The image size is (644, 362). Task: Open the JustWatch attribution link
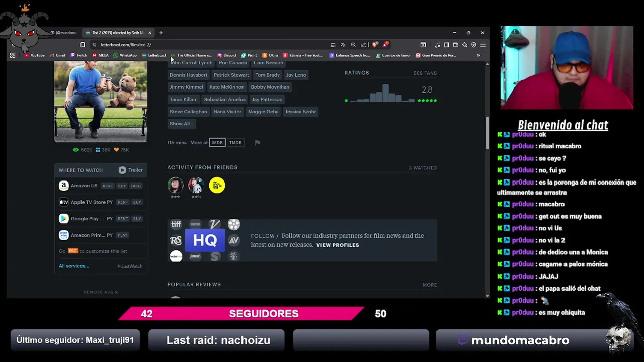130,266
